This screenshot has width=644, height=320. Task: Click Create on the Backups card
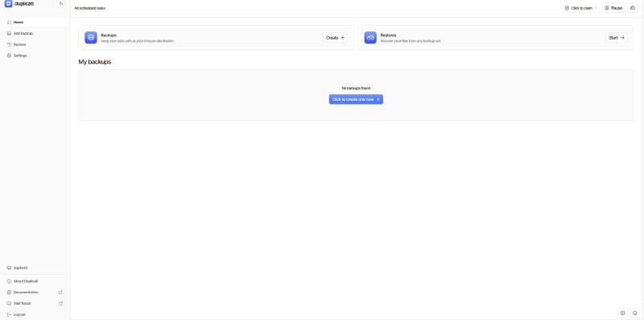tap(335, 37)
